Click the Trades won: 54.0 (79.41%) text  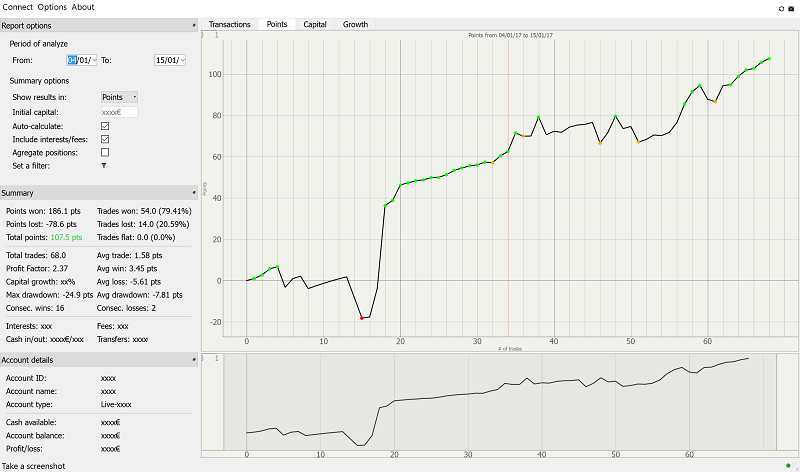144,211
